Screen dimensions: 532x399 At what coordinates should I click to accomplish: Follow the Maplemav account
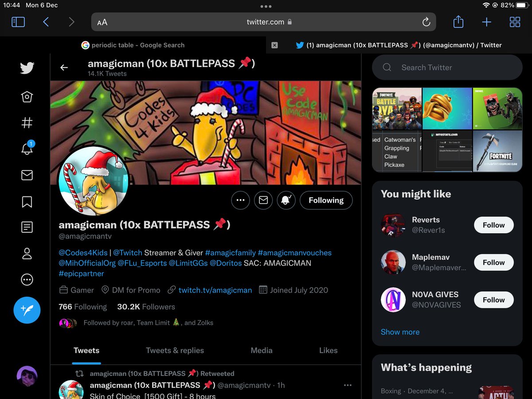pyautogui.click(x=494, y=262)
